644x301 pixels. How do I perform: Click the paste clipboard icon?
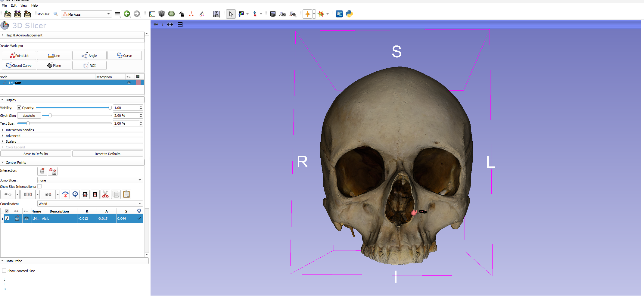coord(126,194)
